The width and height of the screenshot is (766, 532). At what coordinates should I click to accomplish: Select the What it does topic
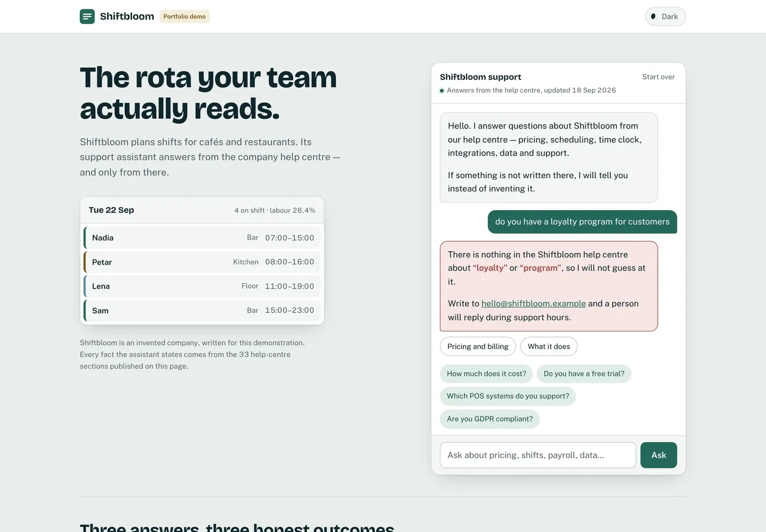click(x=549, y=346)
